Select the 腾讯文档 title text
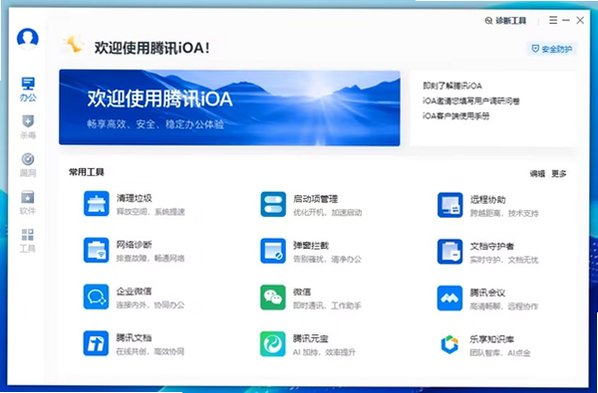The width and height of the screenshot is (598, 393). click(134, 338)
